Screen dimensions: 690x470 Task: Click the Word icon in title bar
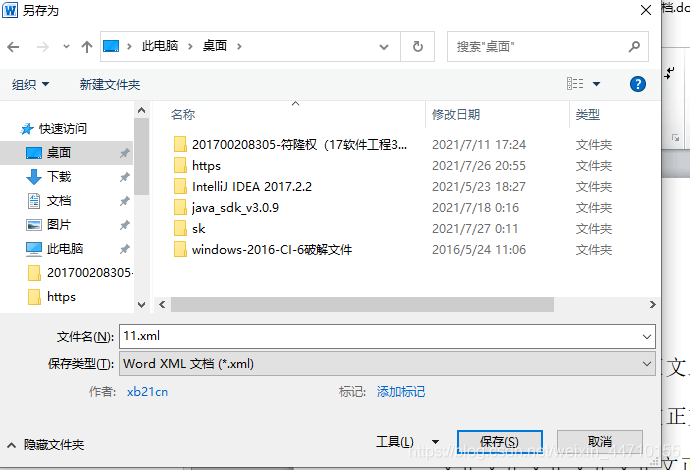point(10,10)
